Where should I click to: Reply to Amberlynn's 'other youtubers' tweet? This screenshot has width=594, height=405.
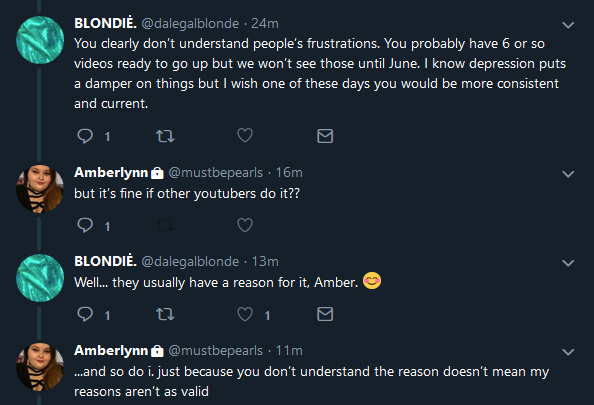(85, 225)
